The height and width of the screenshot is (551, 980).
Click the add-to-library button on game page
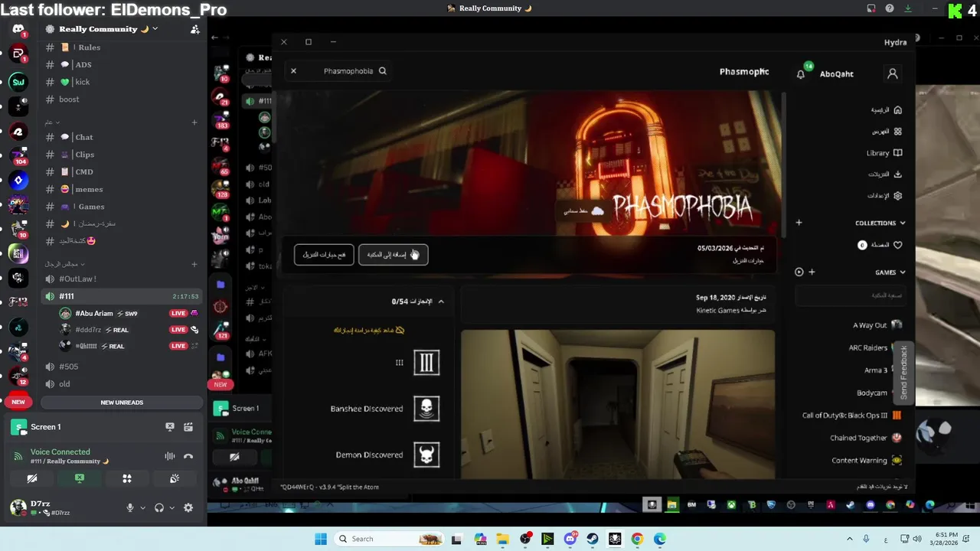tap(393, 255)
